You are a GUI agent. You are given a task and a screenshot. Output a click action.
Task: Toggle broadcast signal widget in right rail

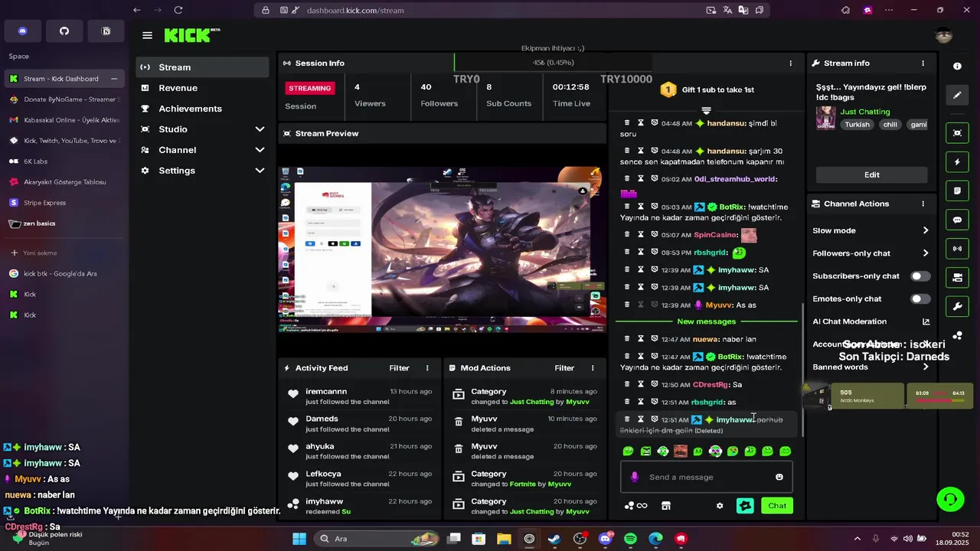[x=957, y=249]
